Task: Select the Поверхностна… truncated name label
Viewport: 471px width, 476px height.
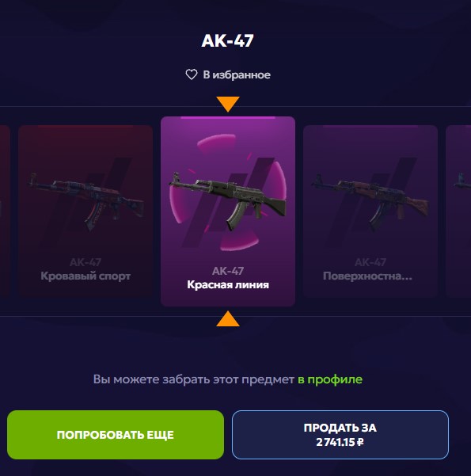Action: pos(367,276)
